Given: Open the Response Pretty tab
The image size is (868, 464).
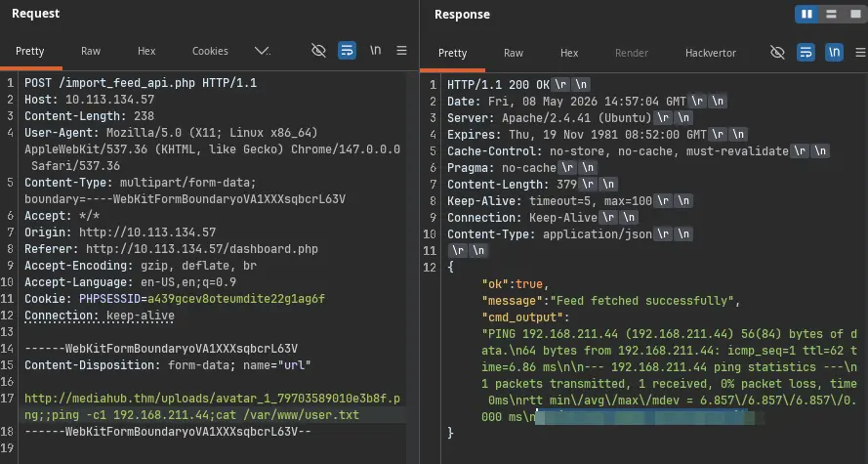Looking at the screenshot, I should pos(452,53).
